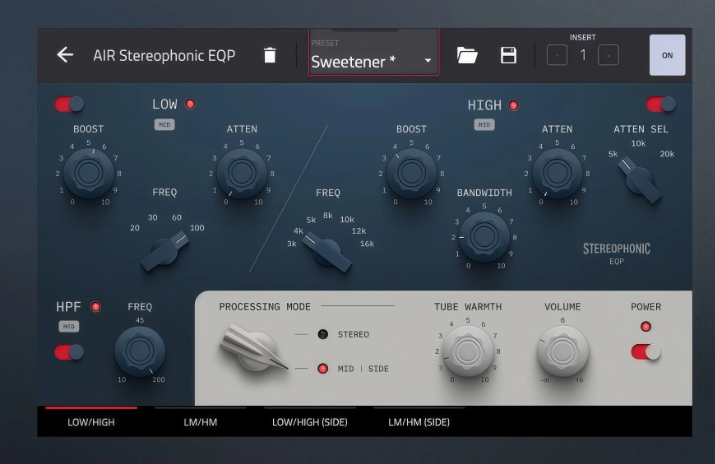This screenshot has width=715, height=464.
Task: Click the back arrow icon
Action: click(65, 55)
